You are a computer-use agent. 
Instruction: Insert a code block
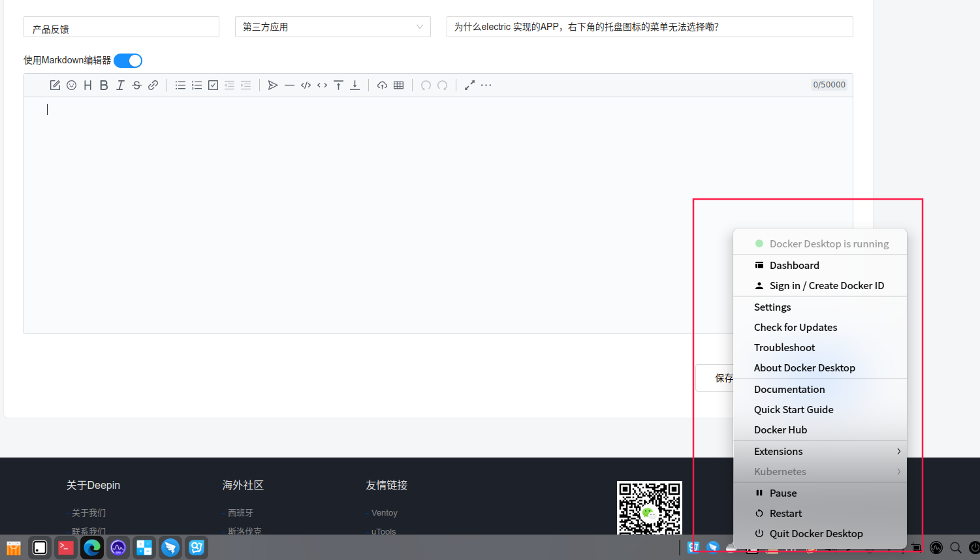click(306, 86)
